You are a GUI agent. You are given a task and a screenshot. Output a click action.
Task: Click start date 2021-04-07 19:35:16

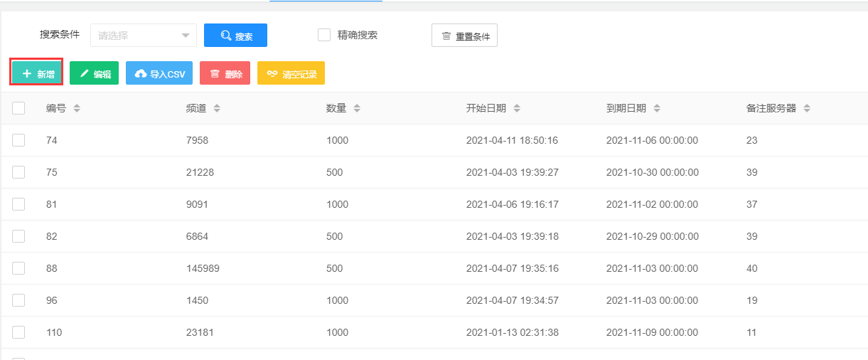[513, 268]
